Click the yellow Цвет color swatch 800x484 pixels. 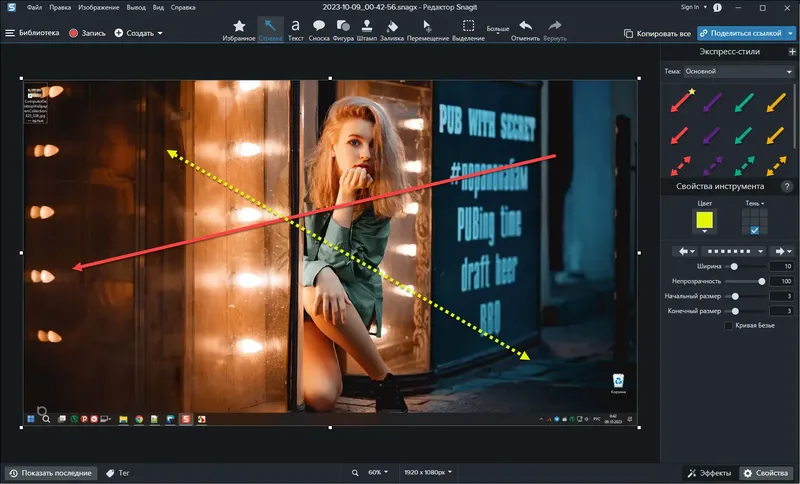click(x=704, y=220)
